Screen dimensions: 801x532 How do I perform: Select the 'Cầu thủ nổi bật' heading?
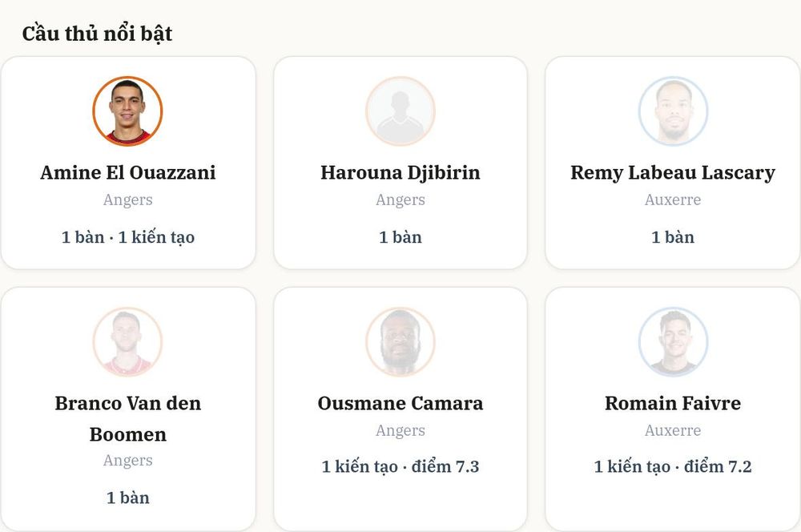pyautogui.click(x=97, y=34)
